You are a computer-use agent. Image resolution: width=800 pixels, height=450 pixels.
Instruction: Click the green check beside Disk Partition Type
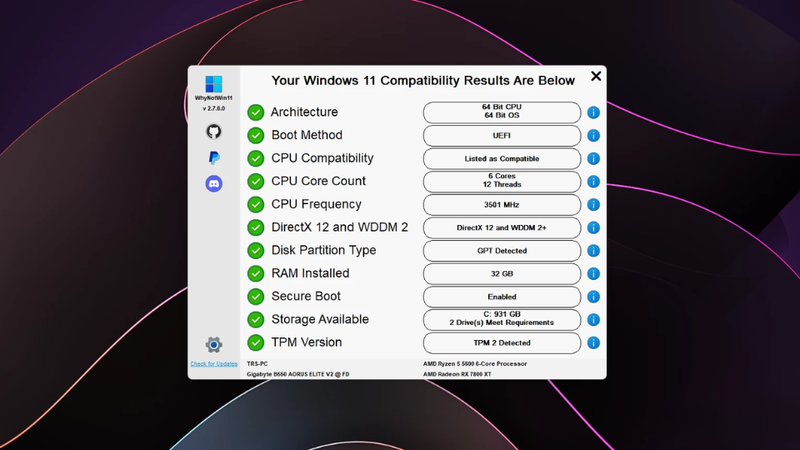point(256,251)
